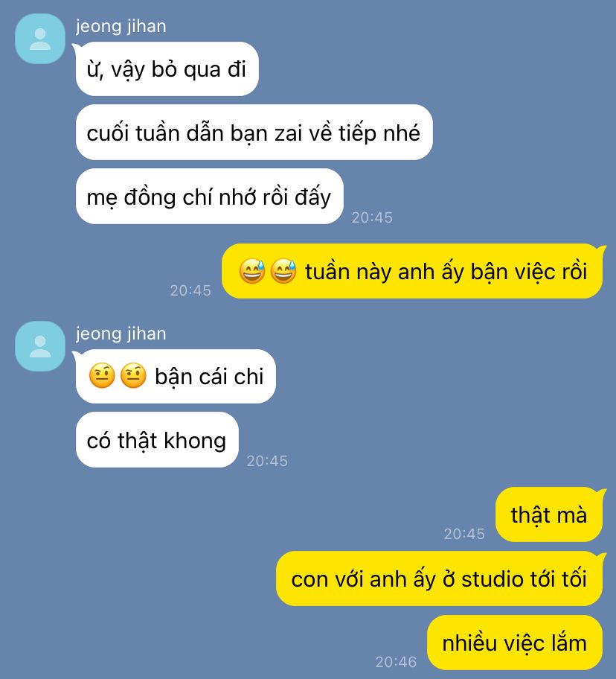Open jeong jihan's second profile avatar
The height and width of the screenshot is (679, 616).
coord(39,346)
